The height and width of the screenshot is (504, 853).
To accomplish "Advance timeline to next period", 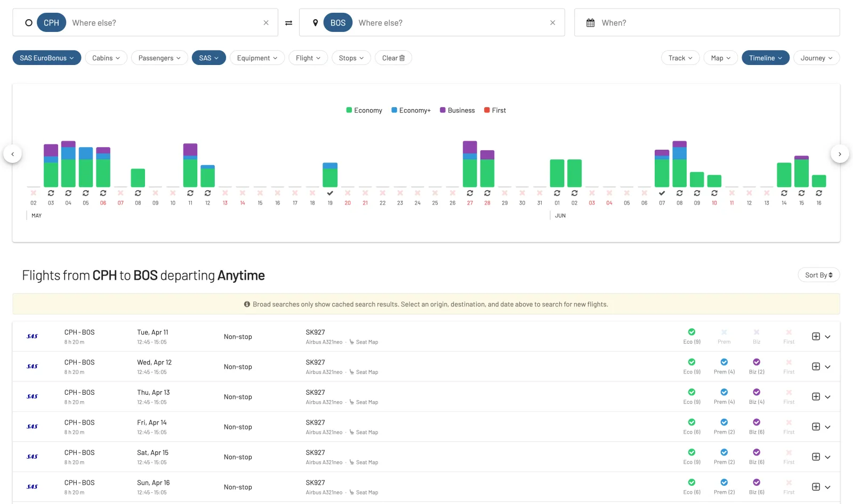I will pyautogui.click(x=840, y=154).
